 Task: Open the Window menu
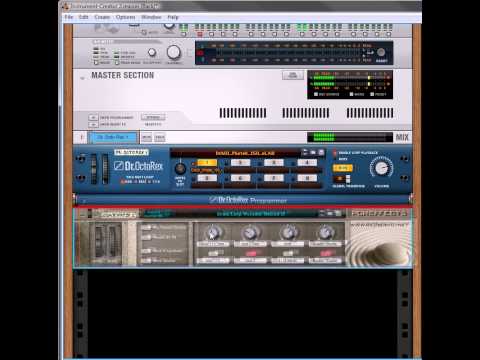tap(151, 17)
